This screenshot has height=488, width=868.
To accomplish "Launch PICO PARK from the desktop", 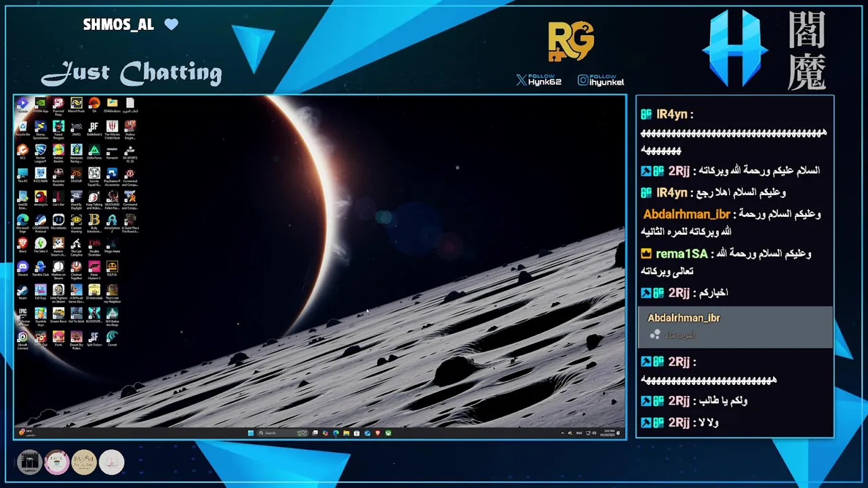I will [x=41, y=174].
